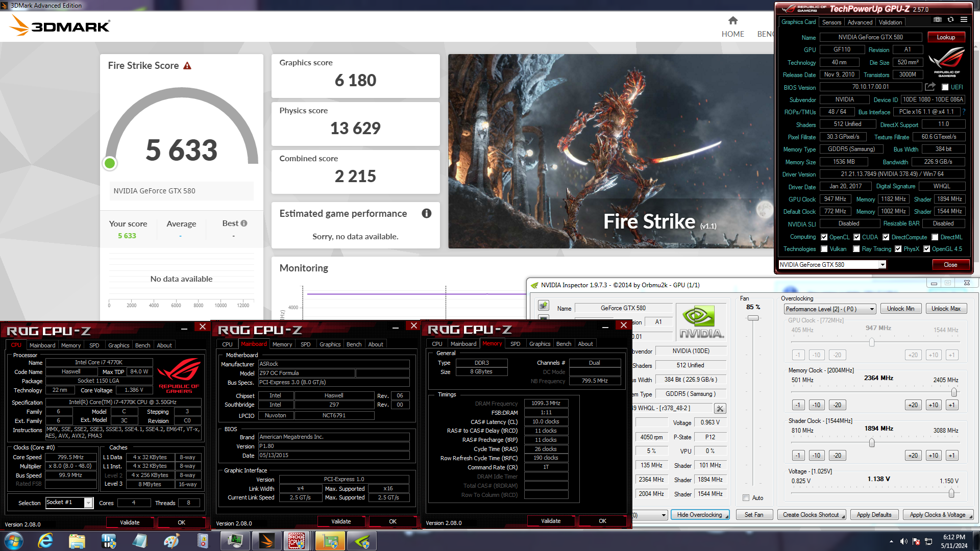The image size is (980, 551).
Task: Click Unlock Max in Inspector
Action: click(946, 309)
